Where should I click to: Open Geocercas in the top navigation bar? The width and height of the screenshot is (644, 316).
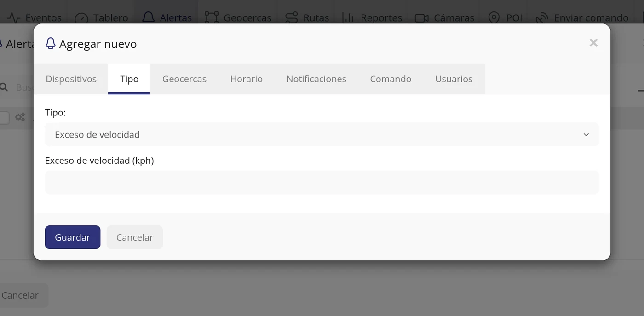click(x=238, y=17)
